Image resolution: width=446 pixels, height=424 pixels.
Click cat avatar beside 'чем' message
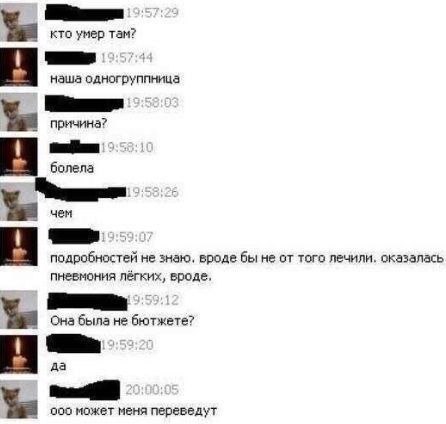click(x=19, y=202)
